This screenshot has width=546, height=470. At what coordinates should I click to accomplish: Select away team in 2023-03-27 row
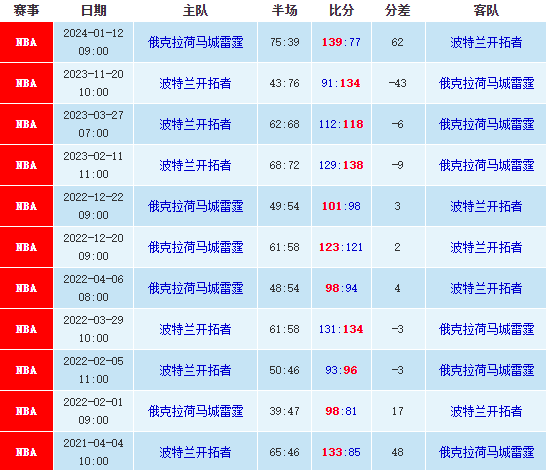(x=486, y=124)
